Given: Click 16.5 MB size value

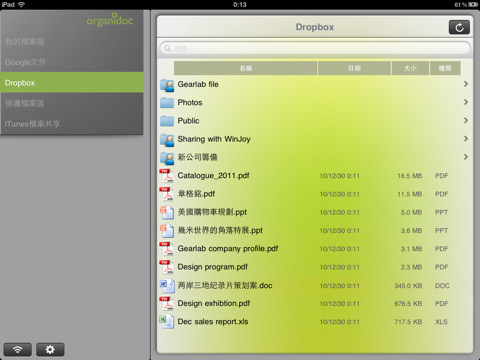Looking at the screenshot, I should click(410, 176).
